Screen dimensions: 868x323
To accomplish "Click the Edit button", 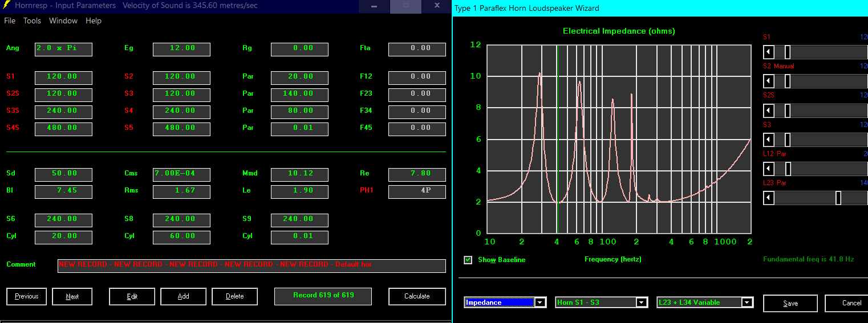I will [132, 296].
